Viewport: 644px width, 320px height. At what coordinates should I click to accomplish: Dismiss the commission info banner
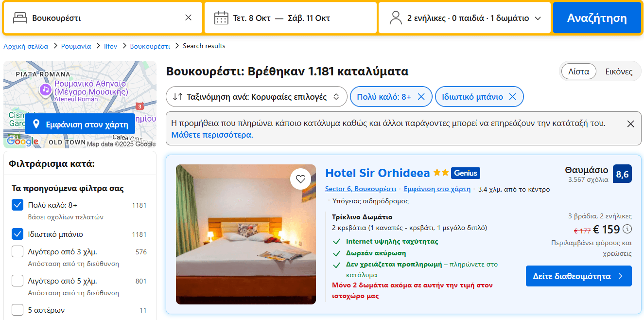tap(630, 124)
